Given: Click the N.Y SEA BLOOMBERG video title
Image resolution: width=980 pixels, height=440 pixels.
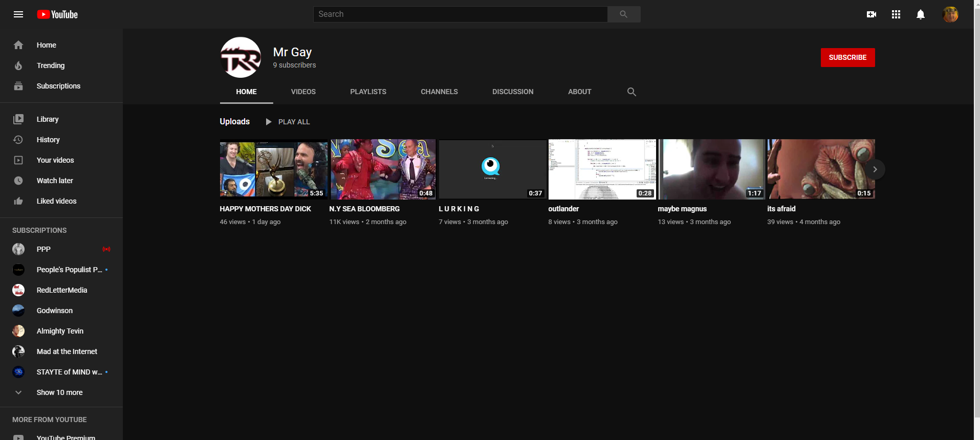Looking at the screenshot, I should (x=364, y=209).
